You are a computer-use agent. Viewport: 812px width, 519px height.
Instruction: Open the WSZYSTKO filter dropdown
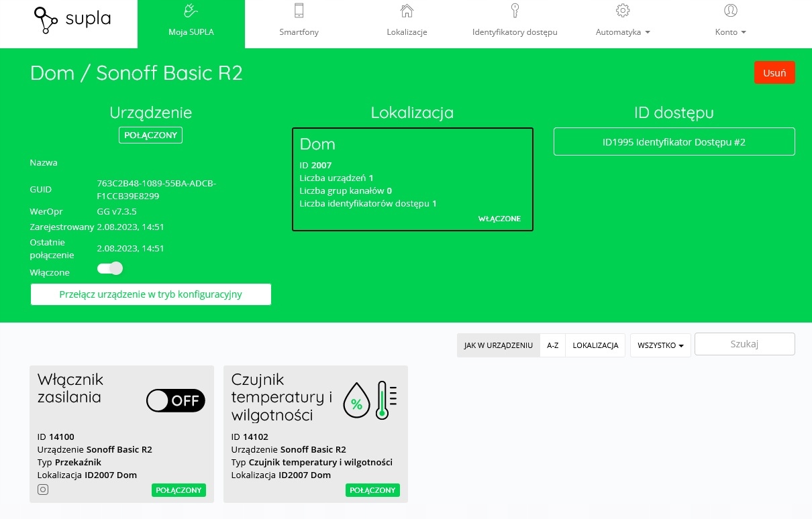pos(660,345)
